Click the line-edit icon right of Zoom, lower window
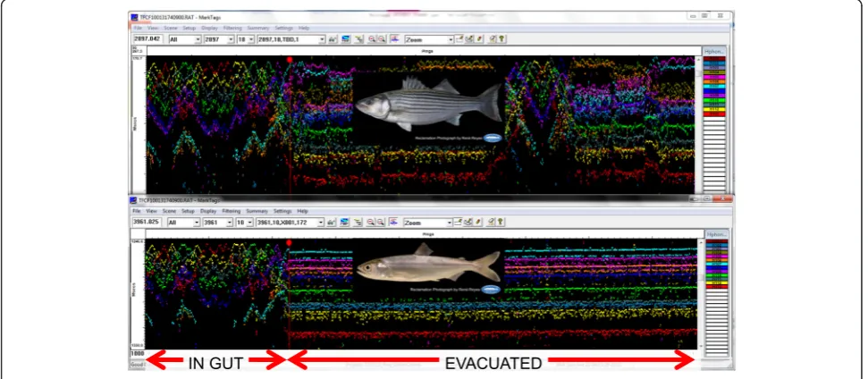The width and height of the screenshot is (868, 379). point(459,223)
